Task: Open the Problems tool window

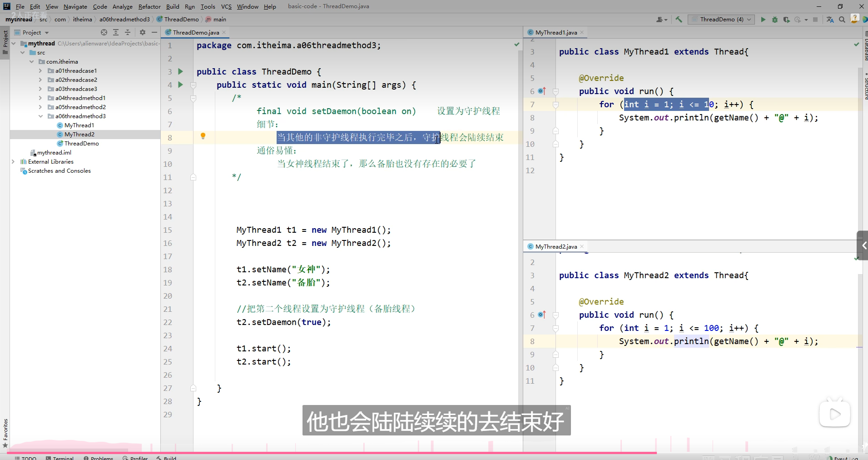Action: pyautogui.click(x=98, y=457)
